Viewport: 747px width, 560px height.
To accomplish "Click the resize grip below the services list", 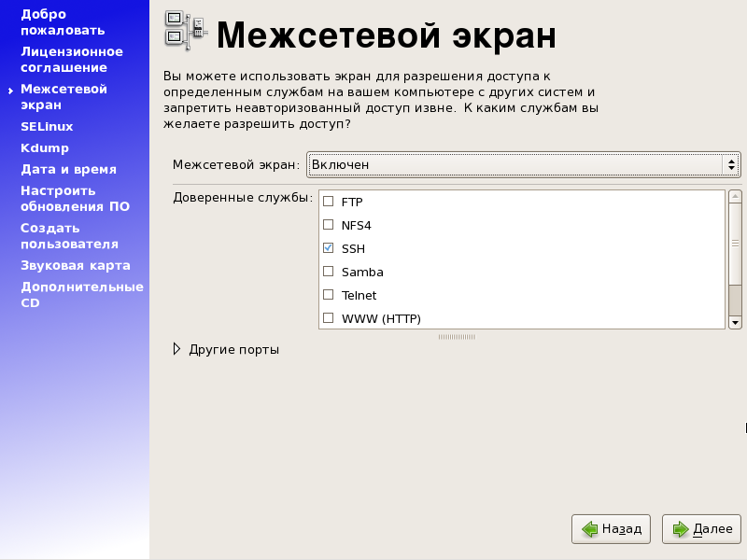I will [457, 336].
